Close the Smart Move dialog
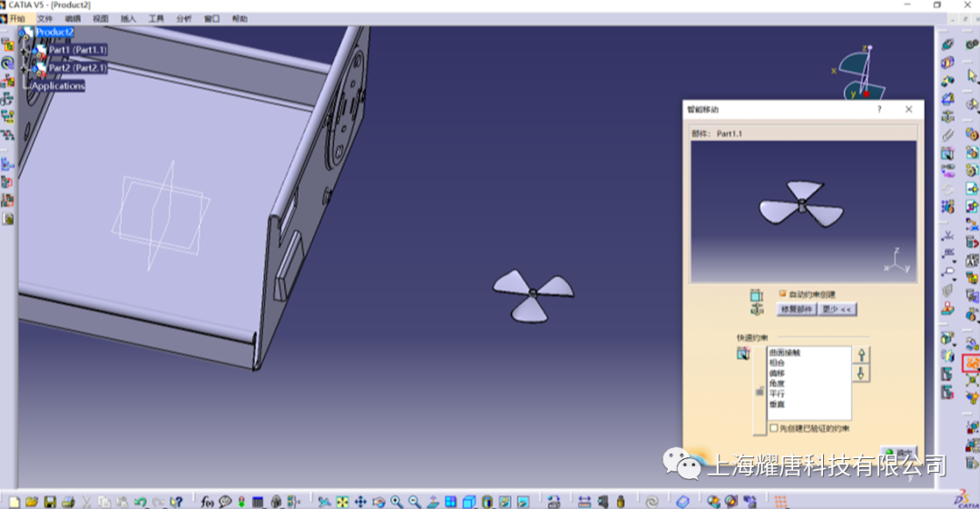980x509 pixels. tap(908, 110)
